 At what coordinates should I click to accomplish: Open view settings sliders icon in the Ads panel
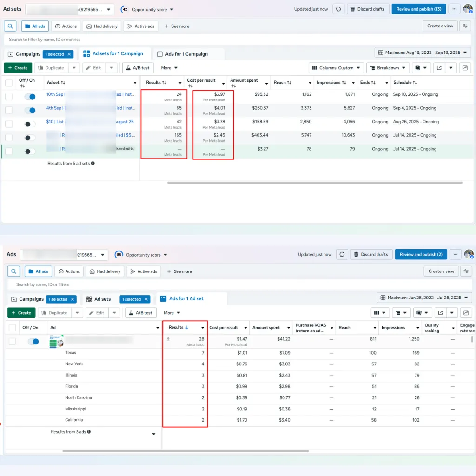click(x=466, y=271)
